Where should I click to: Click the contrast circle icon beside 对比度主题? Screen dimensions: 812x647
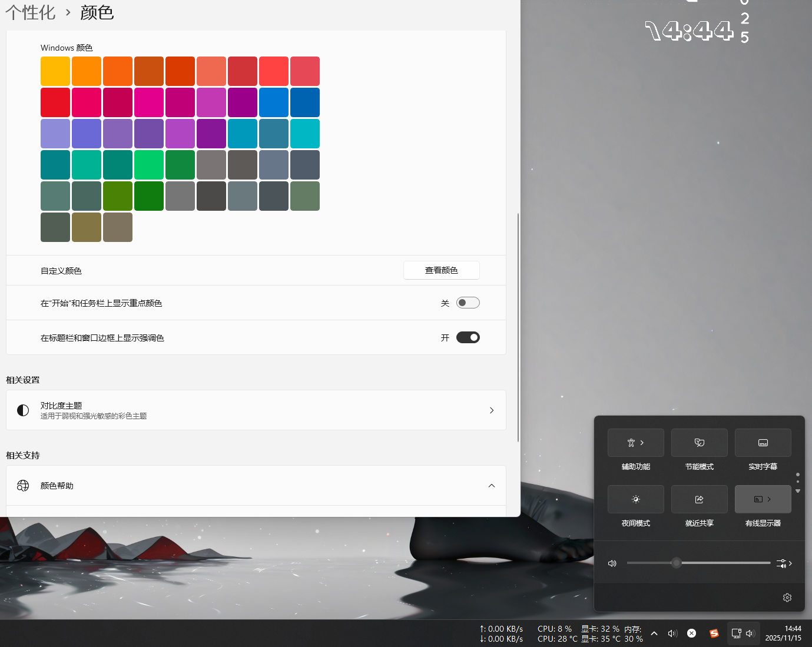23,410
